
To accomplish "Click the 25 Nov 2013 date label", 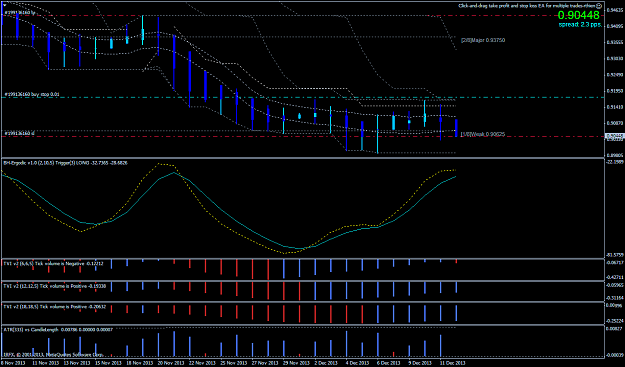I will point(234,363).
